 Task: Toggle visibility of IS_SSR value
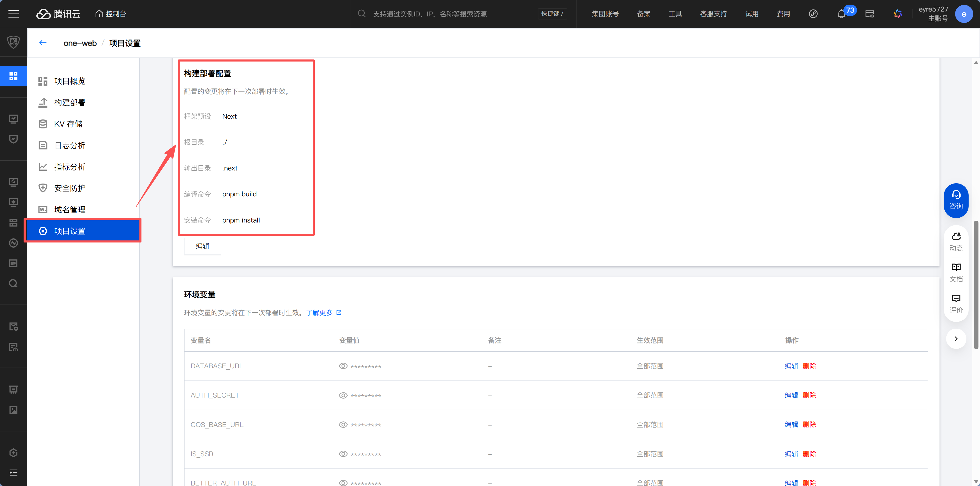343,454
